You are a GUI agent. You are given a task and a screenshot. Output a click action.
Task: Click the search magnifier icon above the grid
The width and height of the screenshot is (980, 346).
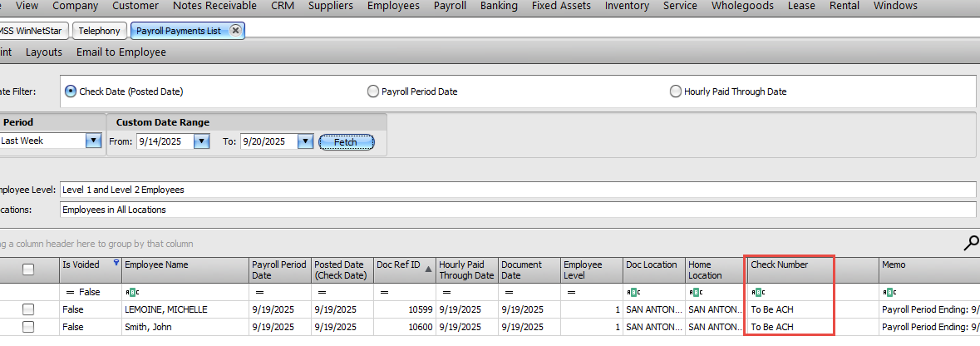[970, 243]
